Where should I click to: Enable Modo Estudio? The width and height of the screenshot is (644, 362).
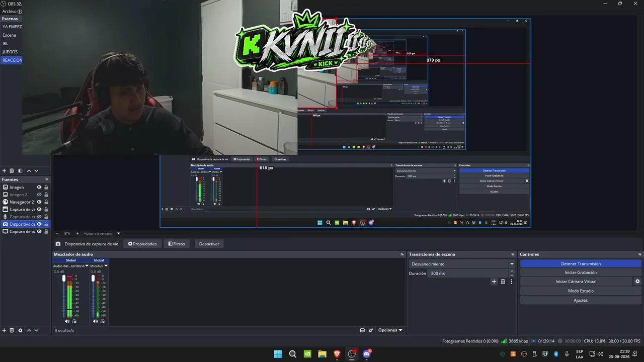coord(581,291)
